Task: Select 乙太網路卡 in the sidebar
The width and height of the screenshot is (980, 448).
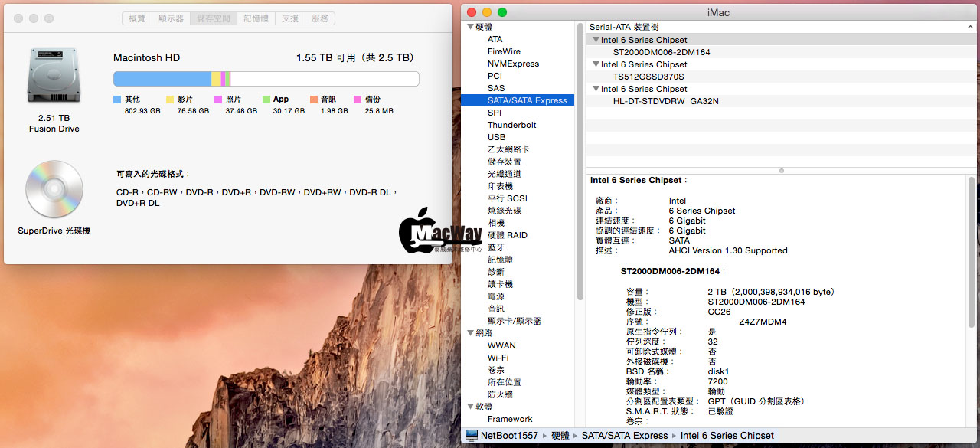Action: pos(508,149)
